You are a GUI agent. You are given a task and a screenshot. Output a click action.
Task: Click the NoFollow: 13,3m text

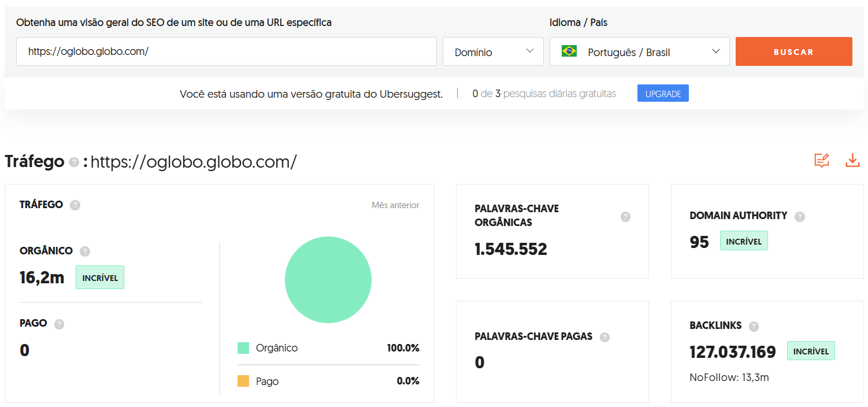point(729,378)
